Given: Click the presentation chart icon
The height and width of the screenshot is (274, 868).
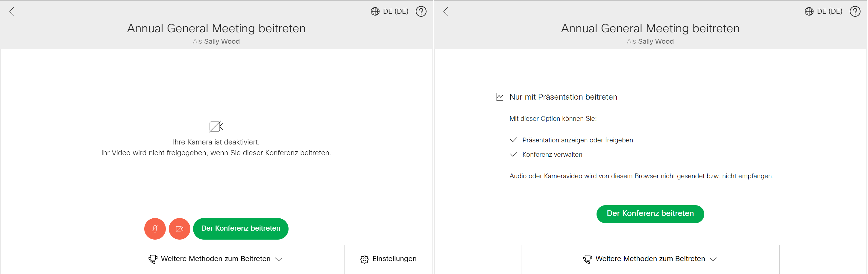Looking at the screenshot, I should coord(499,97).
